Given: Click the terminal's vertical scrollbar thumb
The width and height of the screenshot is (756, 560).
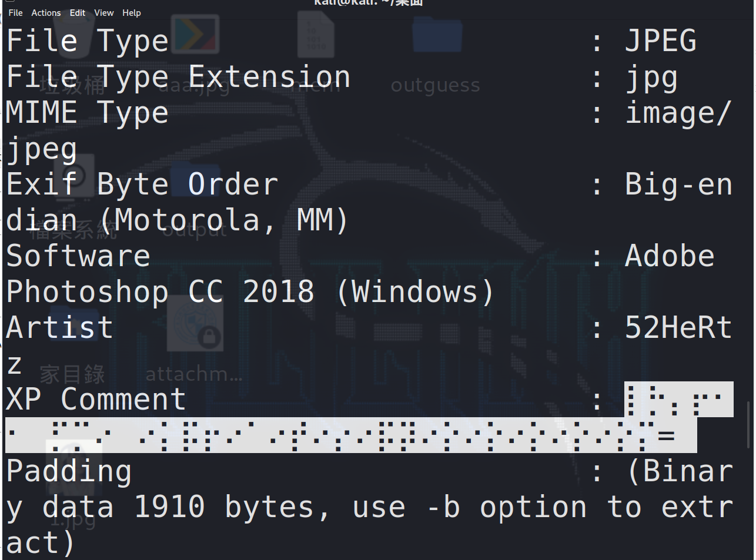Looking at the screenshot, I should pyautogui.click(x=748, y=424).
